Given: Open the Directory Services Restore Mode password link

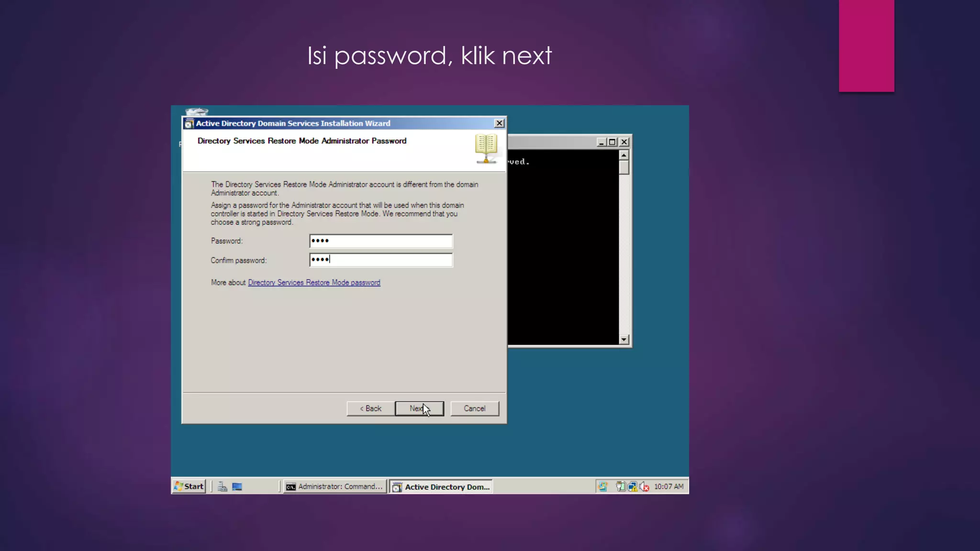Looking at the screenshot, I should coord(314,283).
